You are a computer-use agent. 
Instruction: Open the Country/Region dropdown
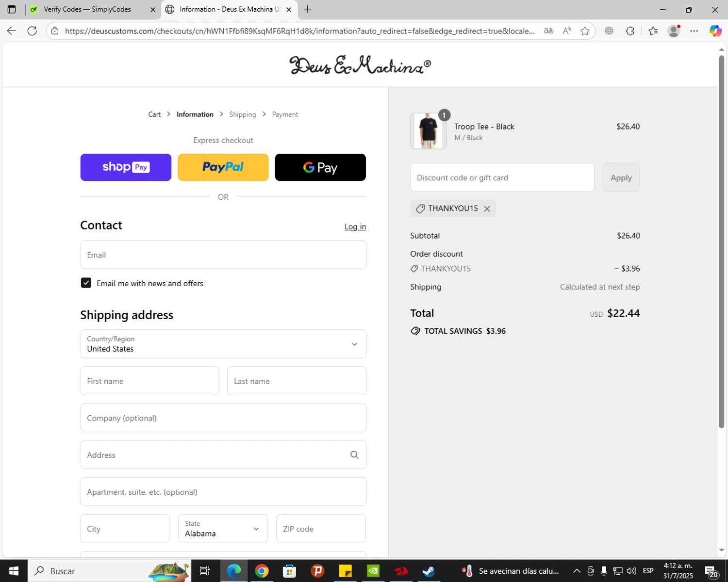pyautogui.click(x=223, y=344)
